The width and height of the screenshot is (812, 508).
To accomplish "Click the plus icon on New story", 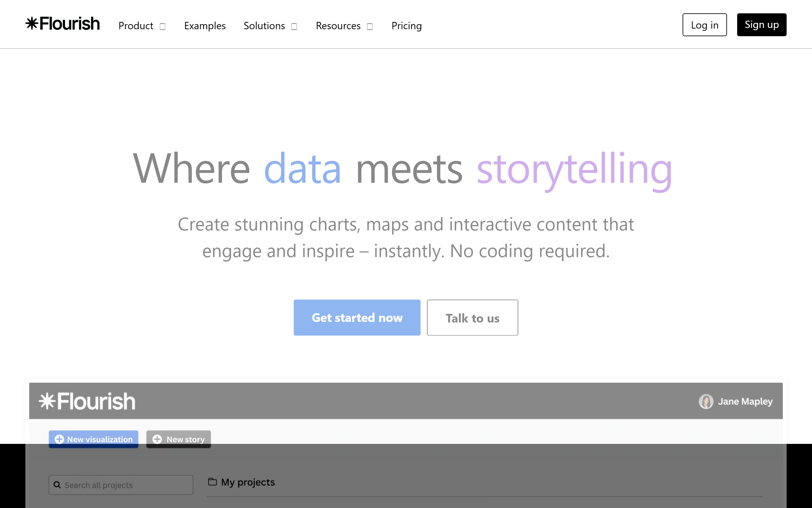I will point(157,439).
